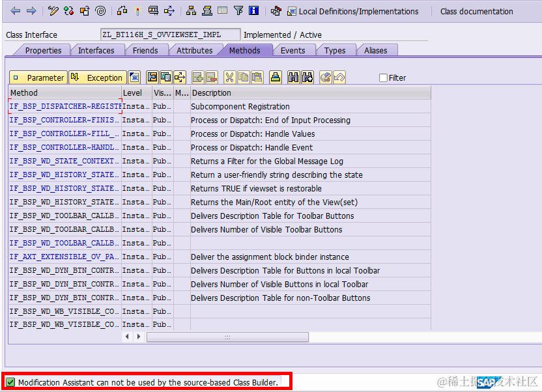Click the orange method definition icon
The height and width of the screenshot is (392, 542).
[x=152, y=77]
